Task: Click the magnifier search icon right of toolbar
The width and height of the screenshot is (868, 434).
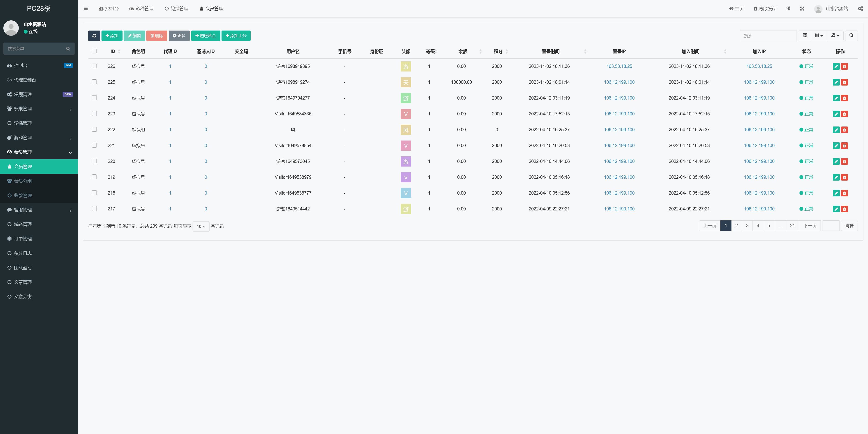Action: tap(851, 36)
